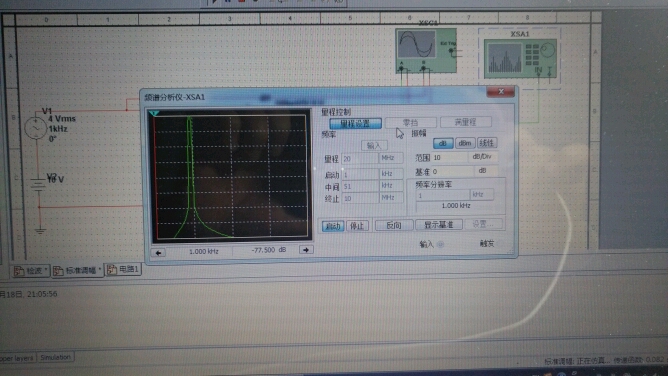Image resolution: width=668 pixels, height=376 pixels.
Task: Select the V1 AC voltage source symbol
Action: point(35,128)
